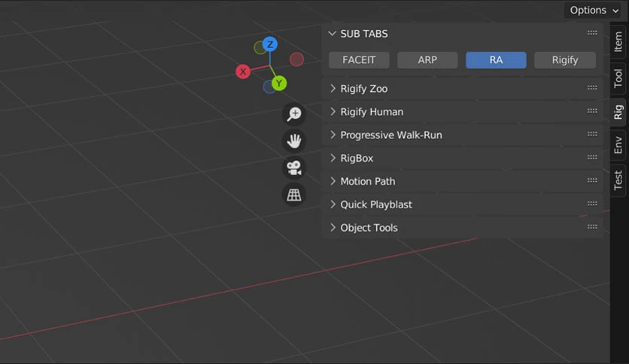
Task: Expand the Object Tools panel
Action: (333, 228)
